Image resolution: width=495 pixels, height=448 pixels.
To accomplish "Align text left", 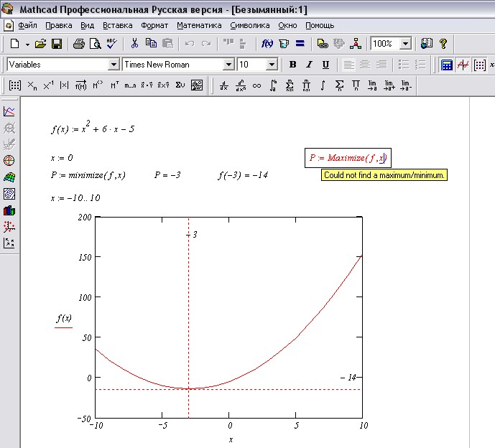I will [x=348, y=65].
